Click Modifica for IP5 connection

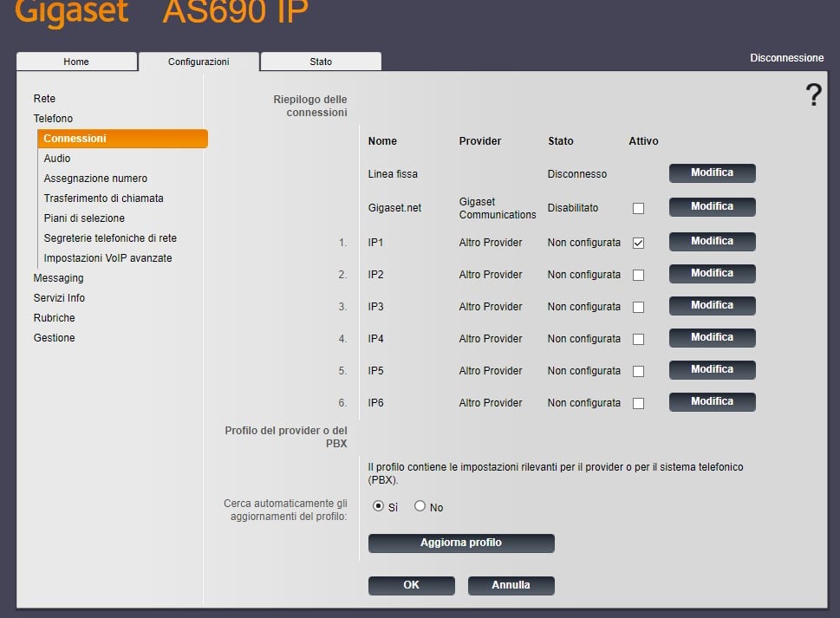712,370
